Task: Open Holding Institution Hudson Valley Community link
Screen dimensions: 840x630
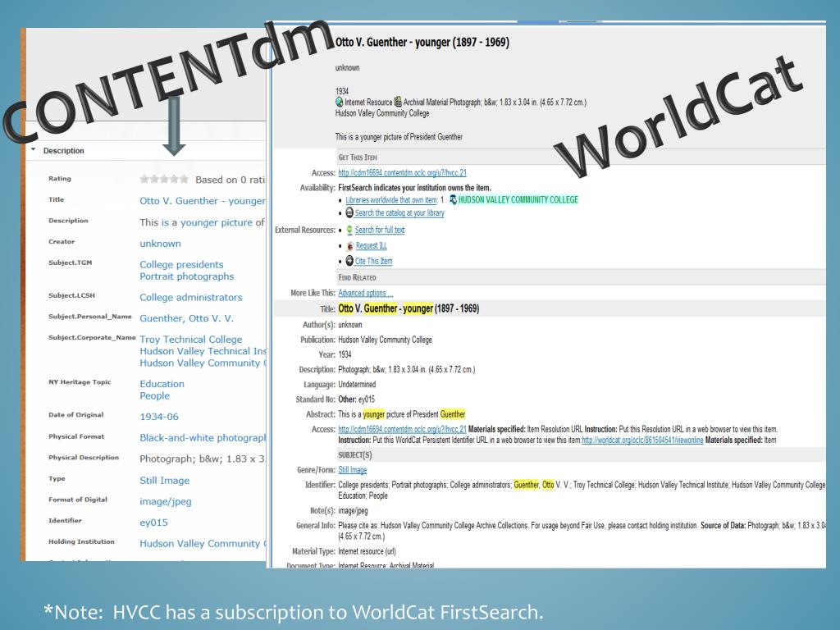Action: (203, 543)
